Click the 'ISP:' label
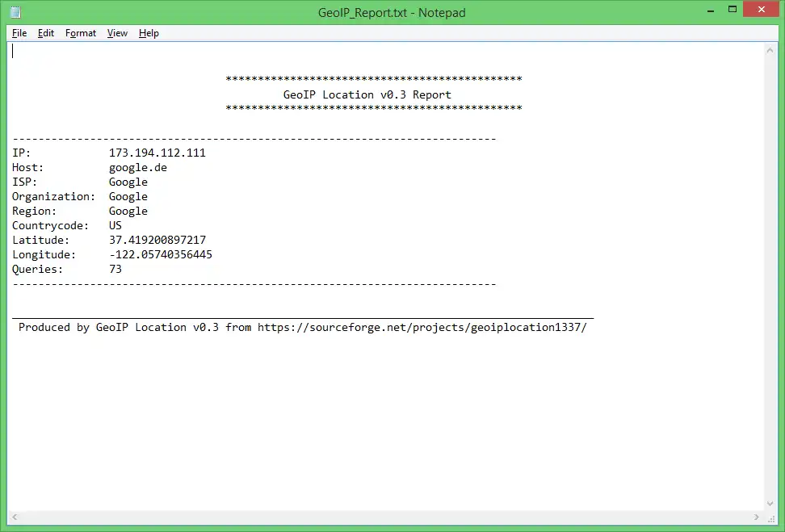Screen dimensions: 785x532 [x=24, y=182]
